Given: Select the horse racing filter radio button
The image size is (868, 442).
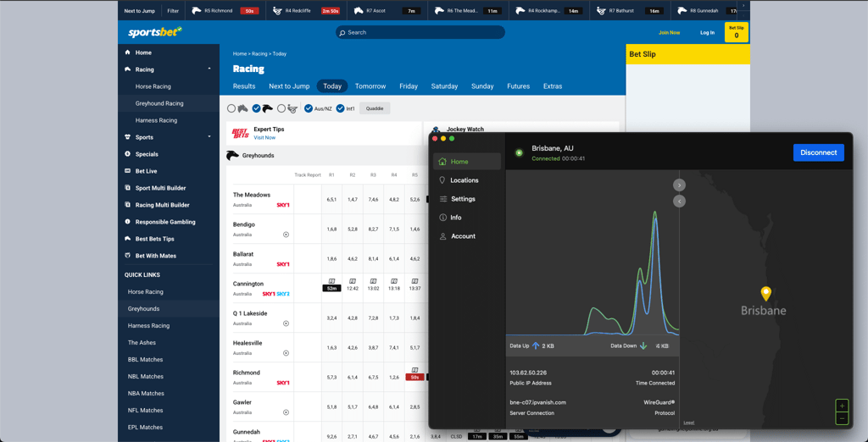Looking at the screenshot, I should (x=231, y=108).
